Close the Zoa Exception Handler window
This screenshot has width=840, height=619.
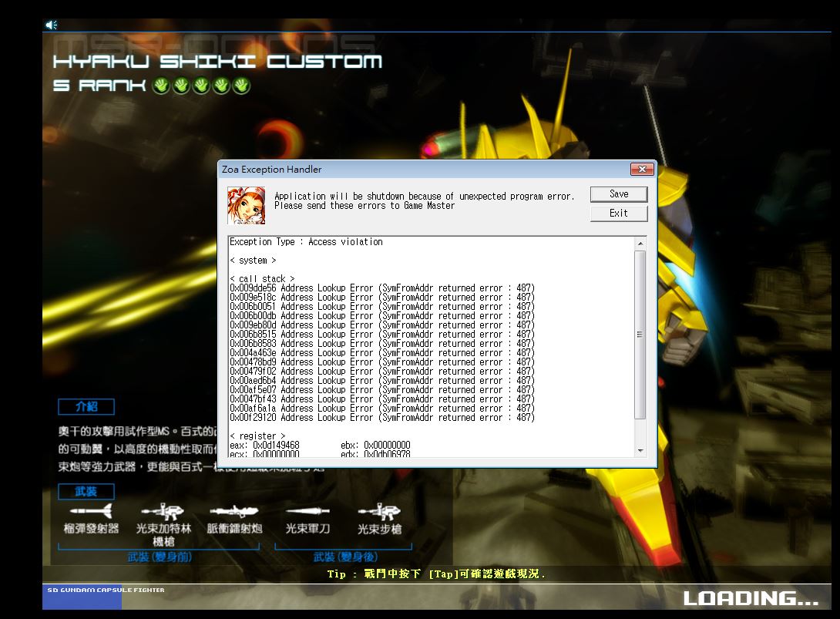point(642,170)
